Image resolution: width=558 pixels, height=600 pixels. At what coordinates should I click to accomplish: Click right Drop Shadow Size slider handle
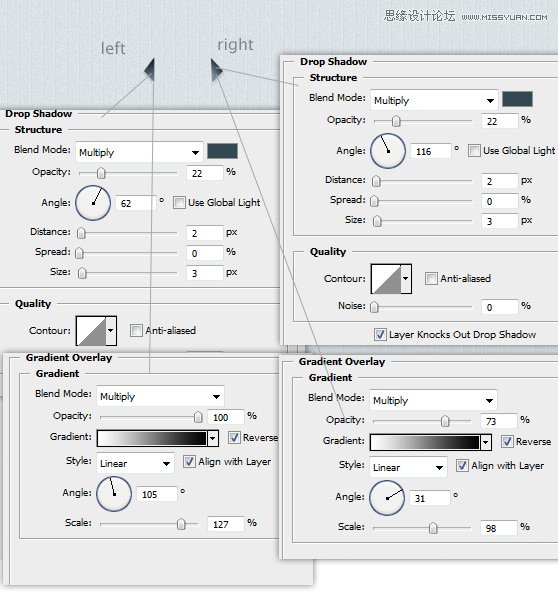(x=377, y=221)
